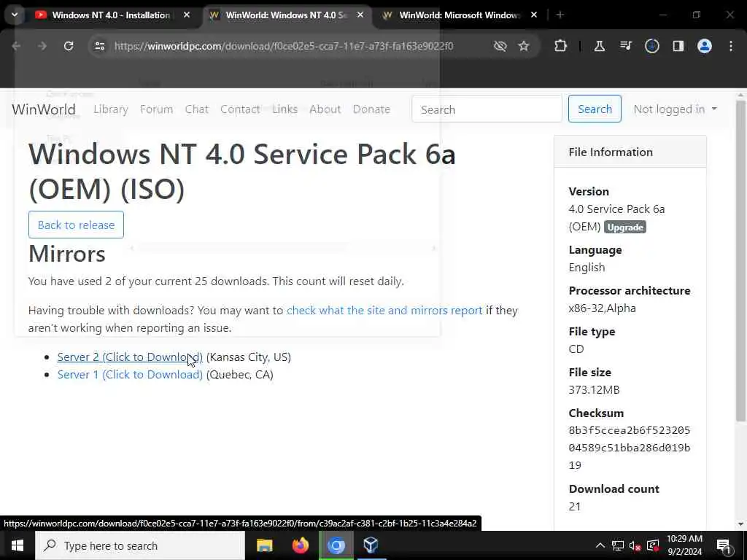Image resolution: width=747 pixels, height=560 pixels.
Task: Open the Contact nav item
Action: click(240, 109)
